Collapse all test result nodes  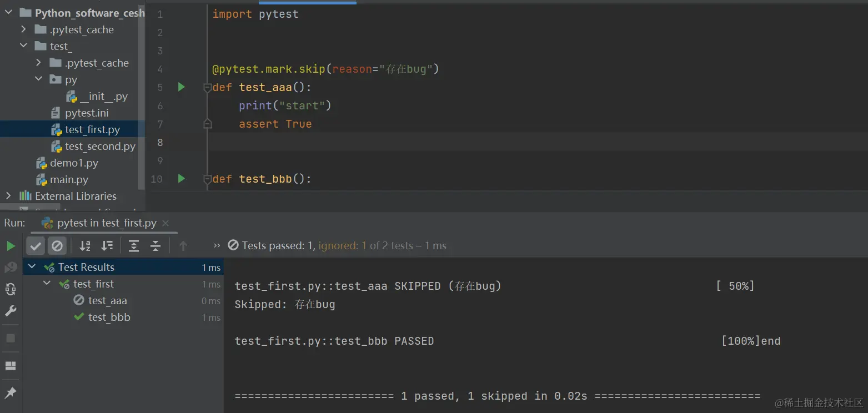pos(155,246)
